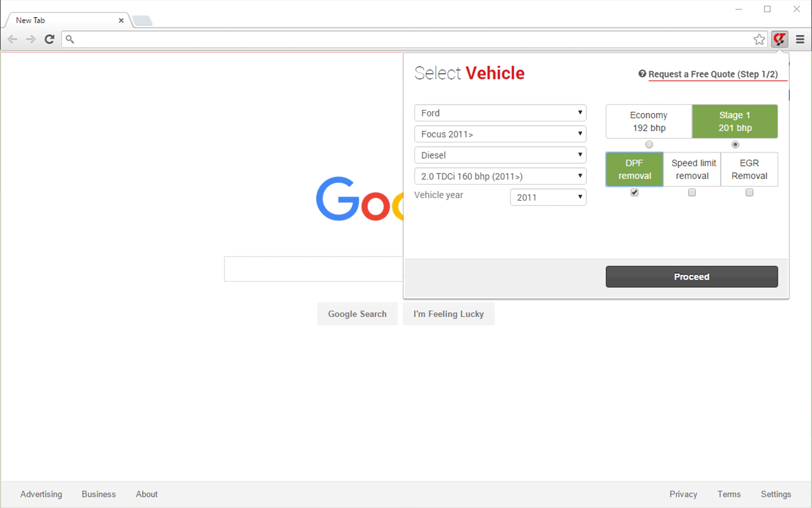This screenshot has height=508, width=812.
Task: Open the Diesel fuel type dropdown
Action: (x=500, y=155)
